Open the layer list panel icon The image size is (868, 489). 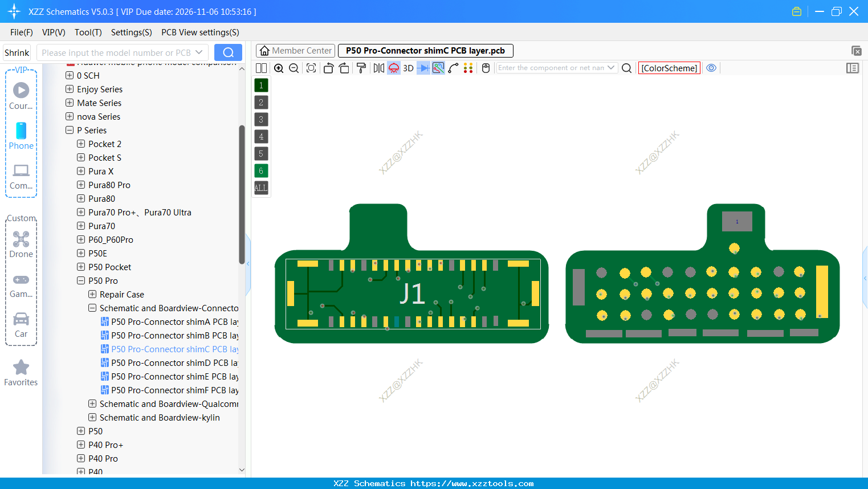point(853,68)
